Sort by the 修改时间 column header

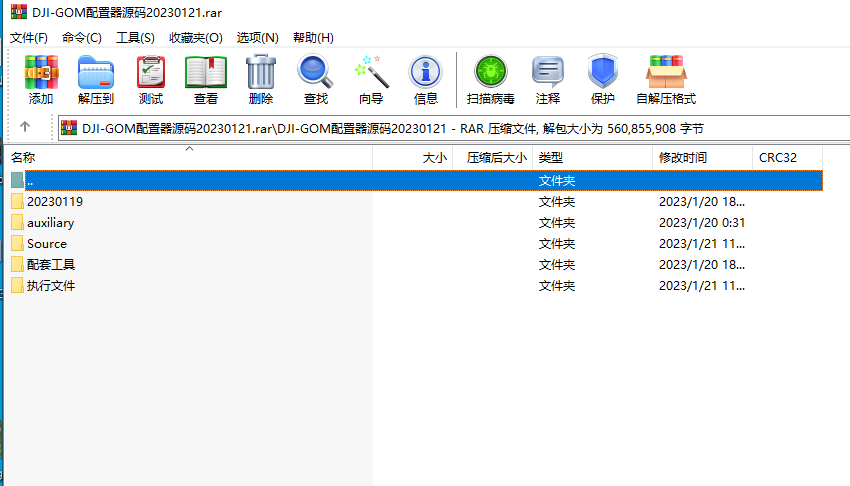(x=703, y=158)
